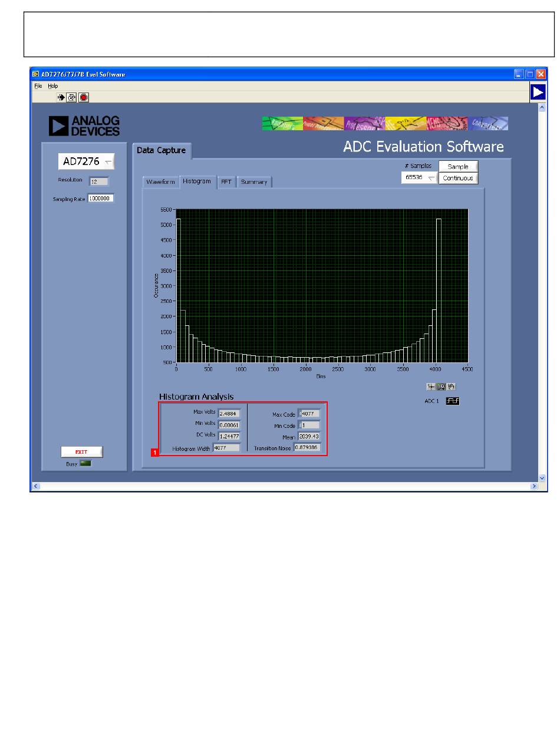The width and height of the screenshot is (560, 739).
Task: Open the Help menu
Action: click(53, 86)
